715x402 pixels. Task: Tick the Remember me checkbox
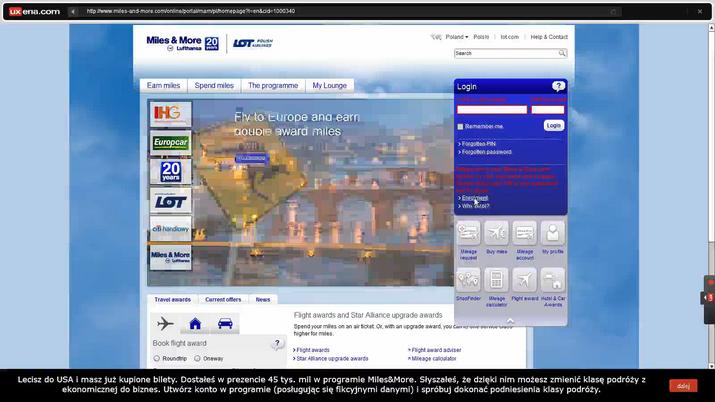(460, 126)
